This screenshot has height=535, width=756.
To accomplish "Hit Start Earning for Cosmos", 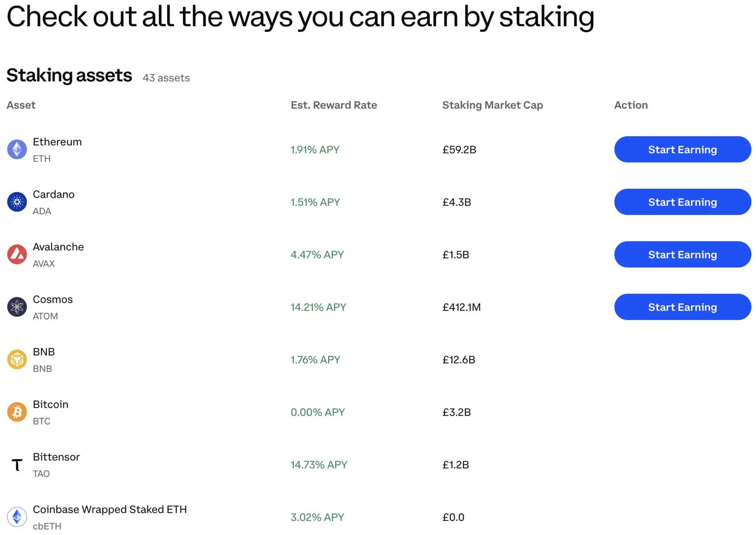I will pos(682,307).
